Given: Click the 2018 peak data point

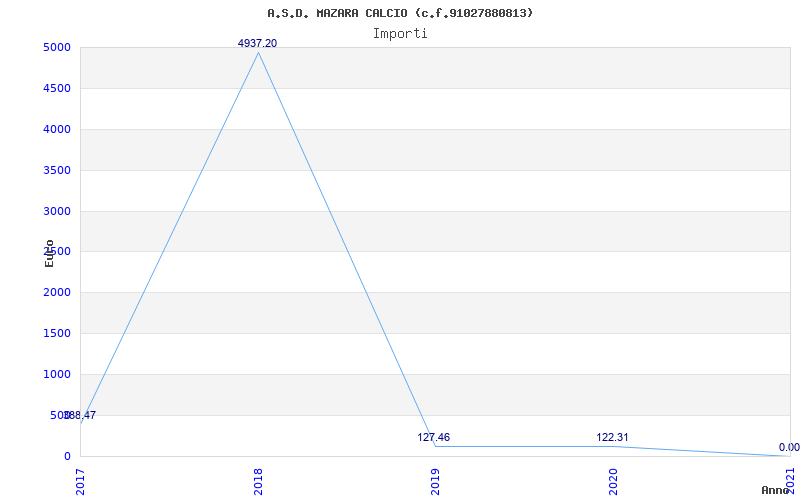Looking at the screenshot, I should pos(258,53).
